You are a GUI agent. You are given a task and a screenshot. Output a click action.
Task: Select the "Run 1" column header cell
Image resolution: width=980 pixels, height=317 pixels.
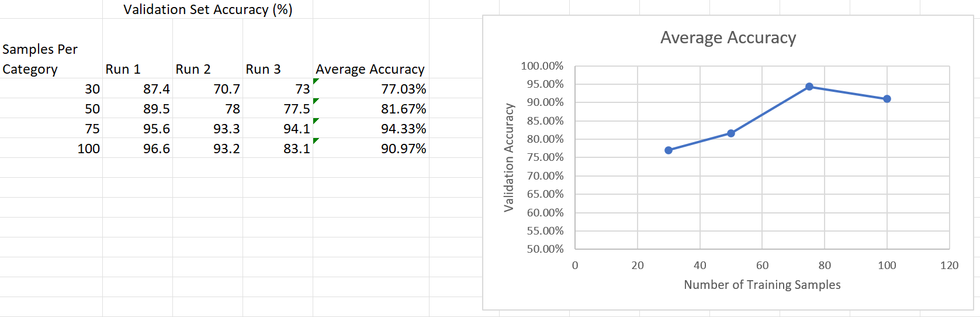[x=123, y=69]
